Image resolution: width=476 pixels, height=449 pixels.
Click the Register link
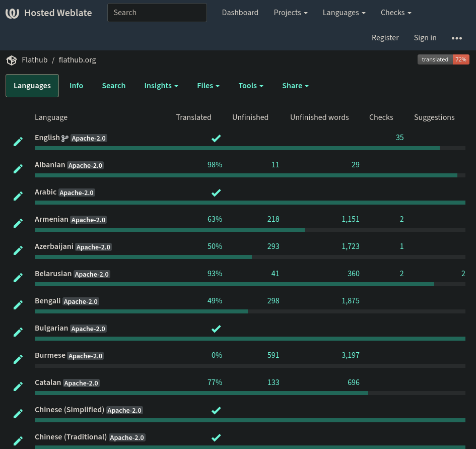pyautogui.click(x=385, y=38)
